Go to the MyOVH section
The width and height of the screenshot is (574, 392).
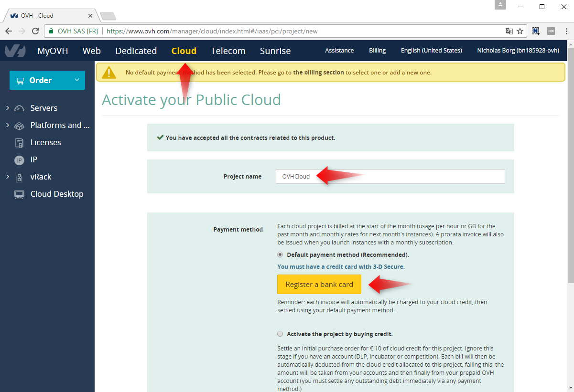pyautogui.click(x=53, y=51)
